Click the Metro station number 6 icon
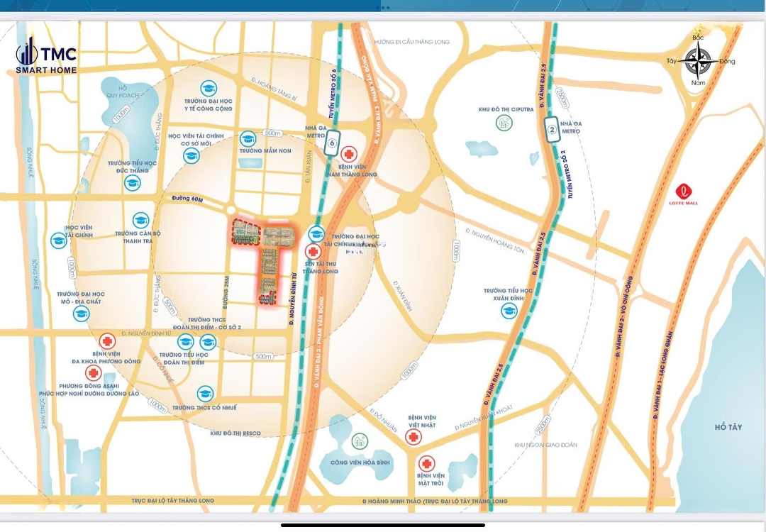Image resolution: width=766 pixels, height=532 pixels. [x=331, y=146]
